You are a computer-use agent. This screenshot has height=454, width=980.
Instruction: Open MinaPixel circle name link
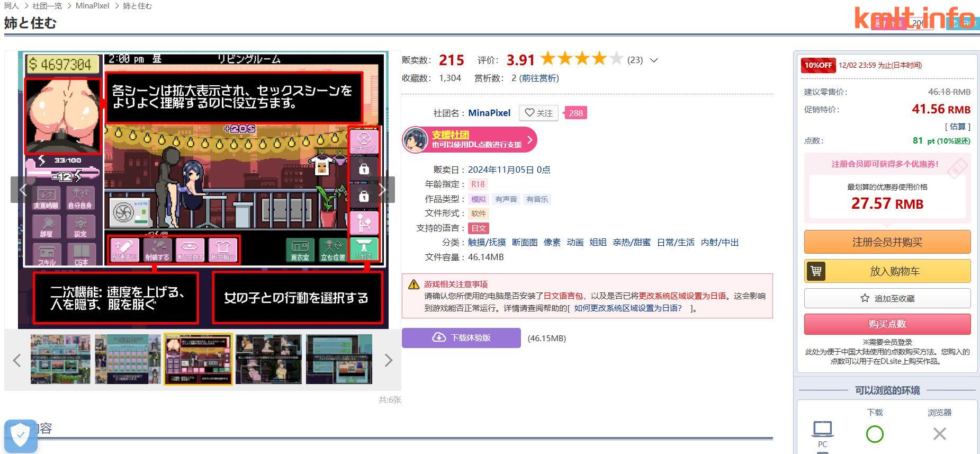[x=489, y=113]
